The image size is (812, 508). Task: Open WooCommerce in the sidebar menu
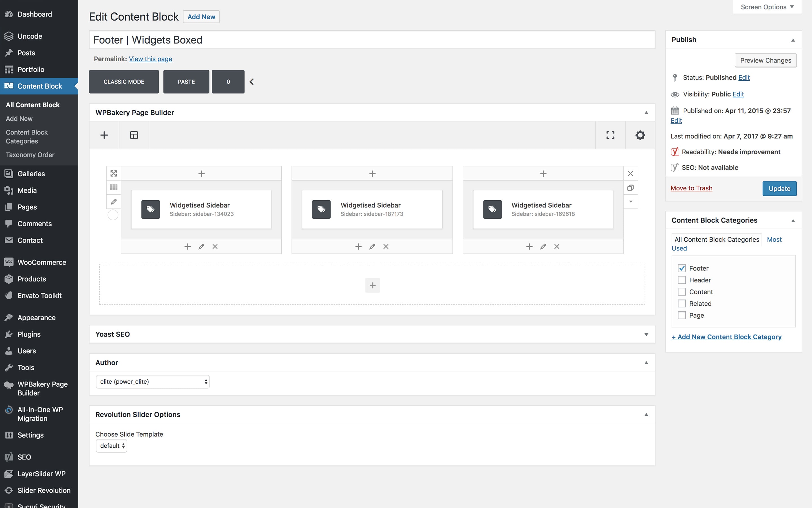pos(41,262)
